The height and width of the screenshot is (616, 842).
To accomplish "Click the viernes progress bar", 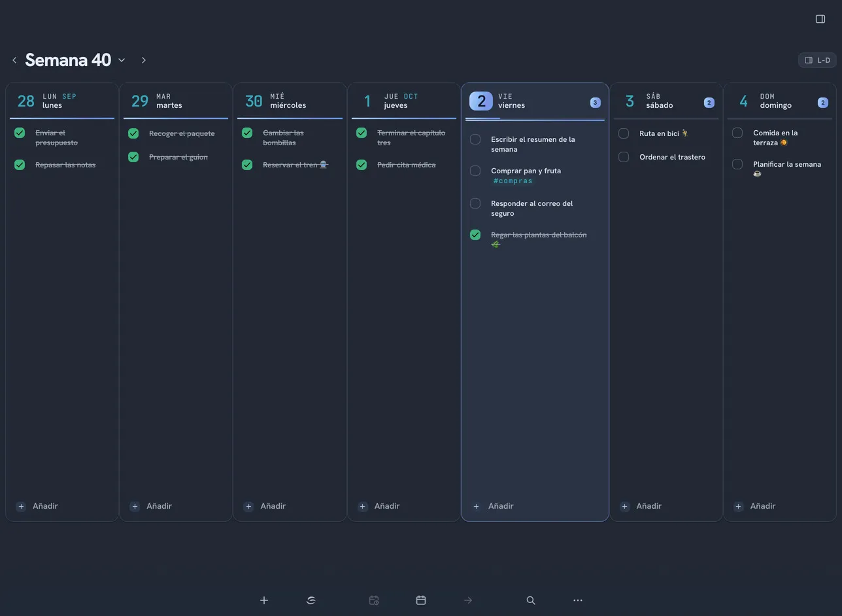I will (x=535, y=119).
